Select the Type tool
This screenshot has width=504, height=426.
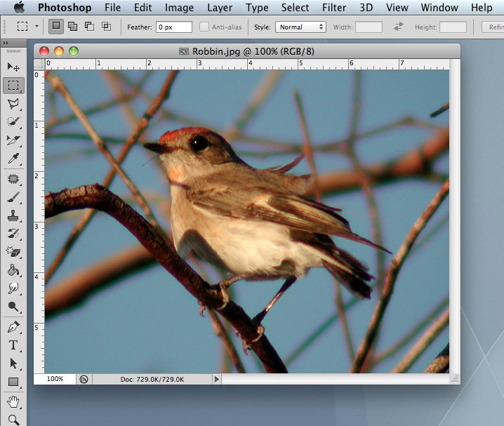coord(13,345)
